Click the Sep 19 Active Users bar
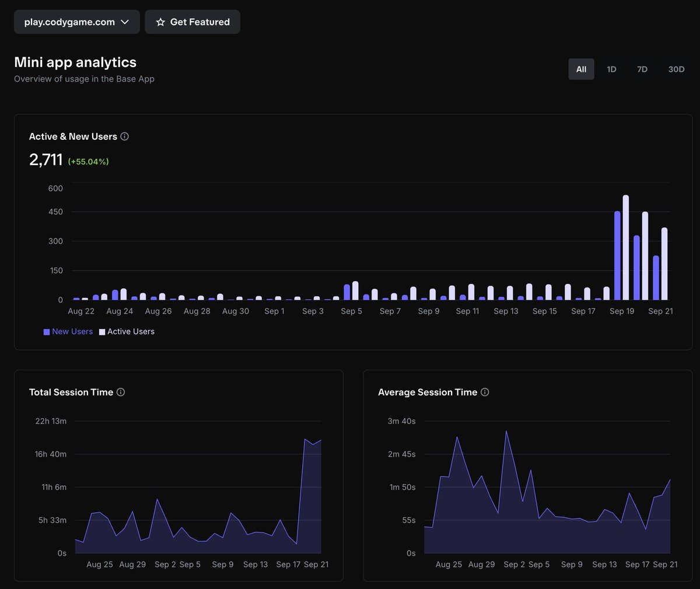The height and width of the screenshot is (589, 700). click(626, 247)
